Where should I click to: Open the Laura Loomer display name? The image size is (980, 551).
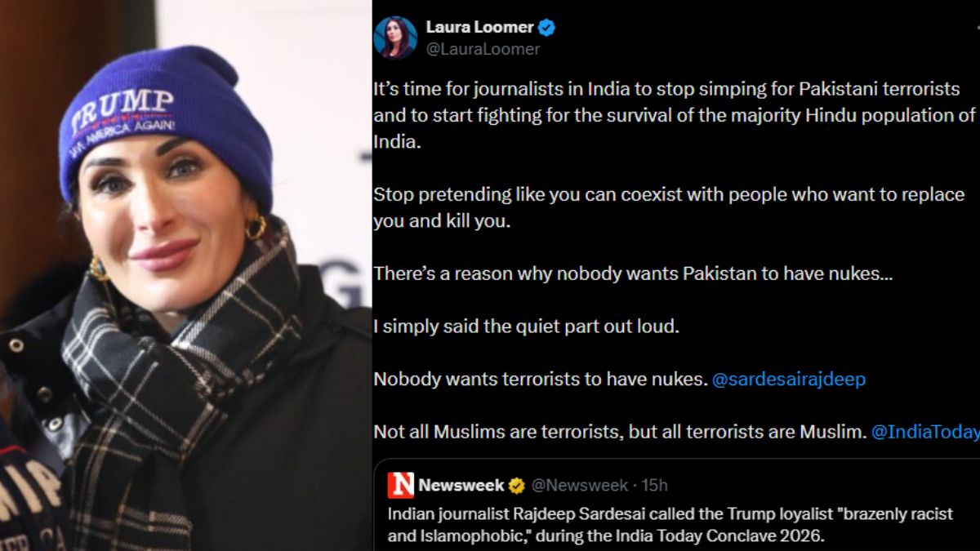[478, 28]
